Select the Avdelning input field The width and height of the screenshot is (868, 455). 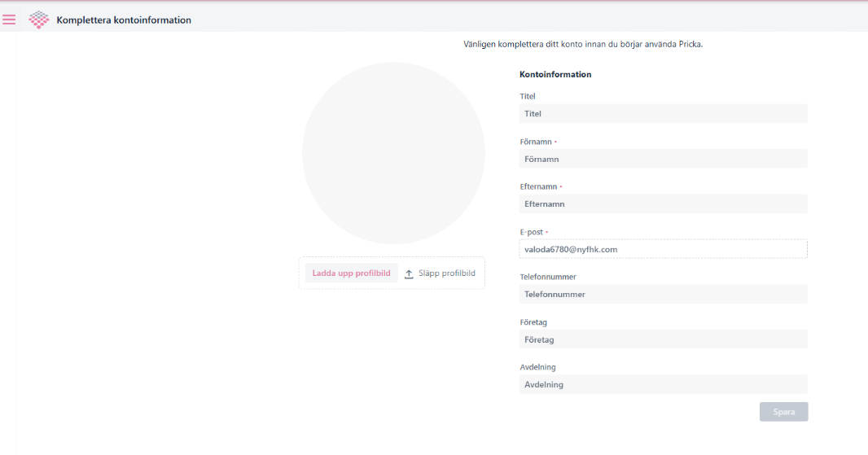coord(663,384)
